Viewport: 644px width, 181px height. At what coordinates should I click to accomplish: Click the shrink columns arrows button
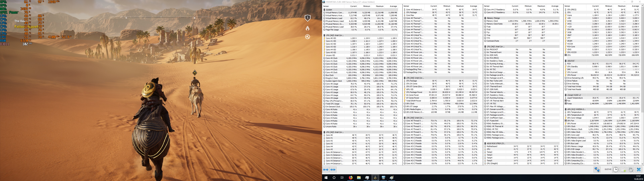pos(333,169)
